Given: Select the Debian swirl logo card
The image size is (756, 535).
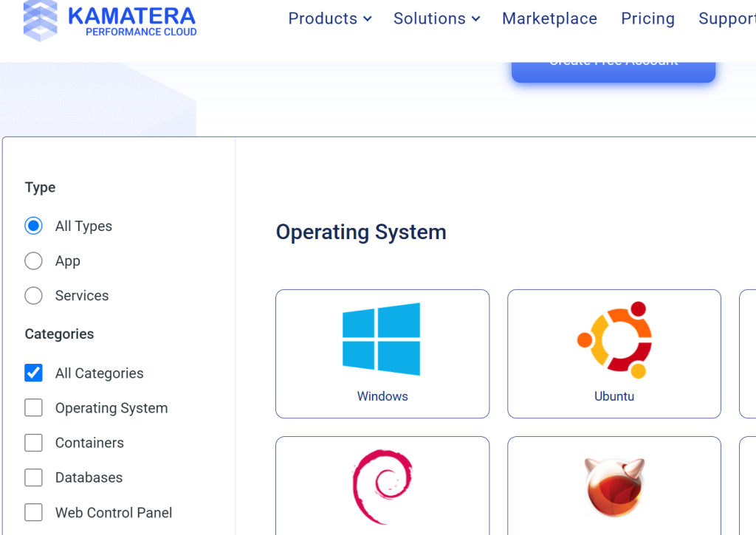Looking at the screenshot, I should 382,486.
